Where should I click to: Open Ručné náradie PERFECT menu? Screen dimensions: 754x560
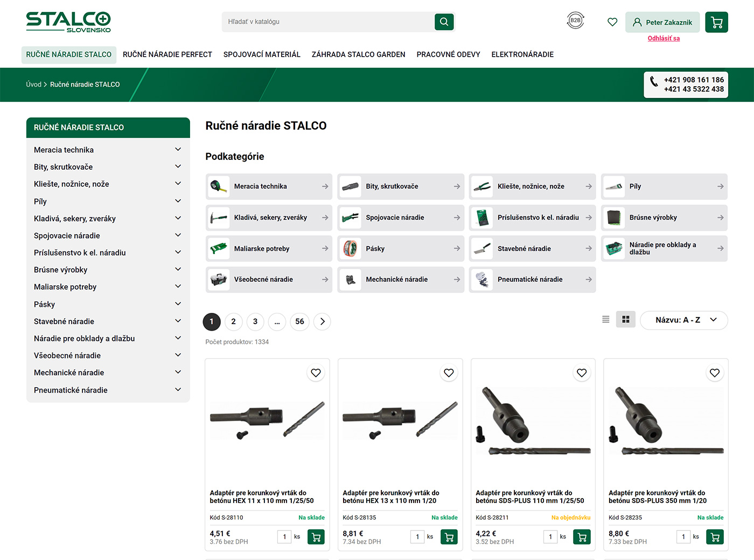point(167,54)
